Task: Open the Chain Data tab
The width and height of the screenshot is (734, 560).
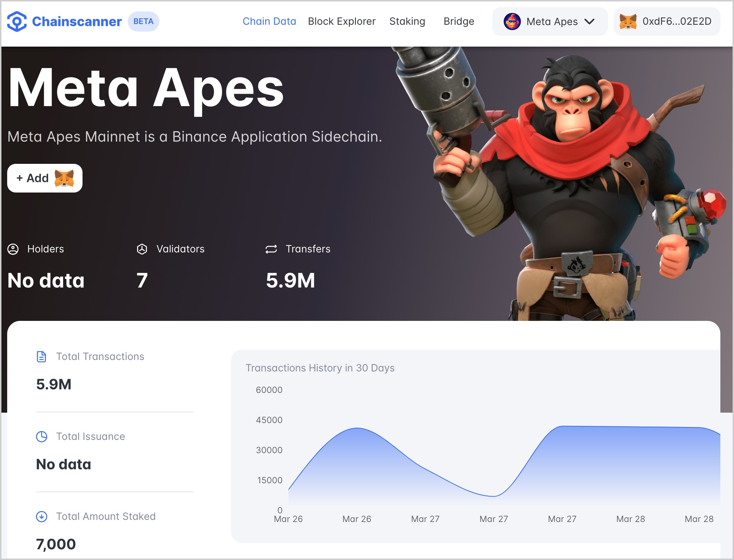Action: (x=269, y=22)
